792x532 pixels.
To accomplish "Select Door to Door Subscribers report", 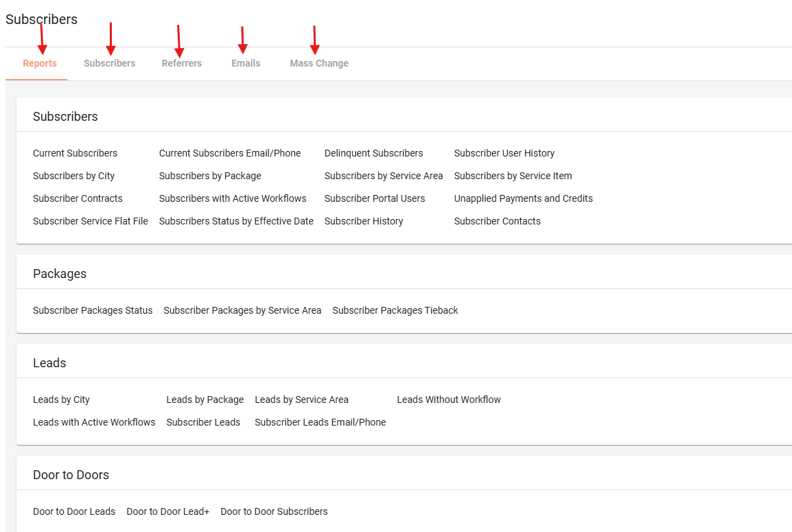I will 274,511.
